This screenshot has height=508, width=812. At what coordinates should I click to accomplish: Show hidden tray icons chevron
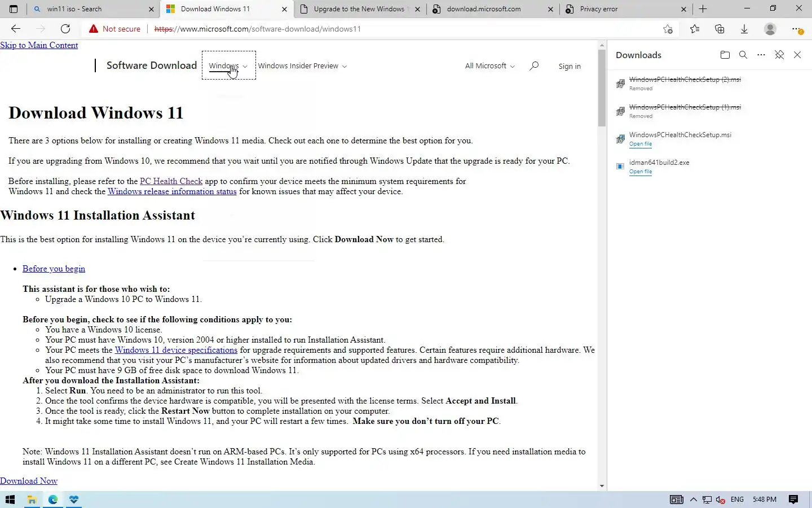[693, 500]
